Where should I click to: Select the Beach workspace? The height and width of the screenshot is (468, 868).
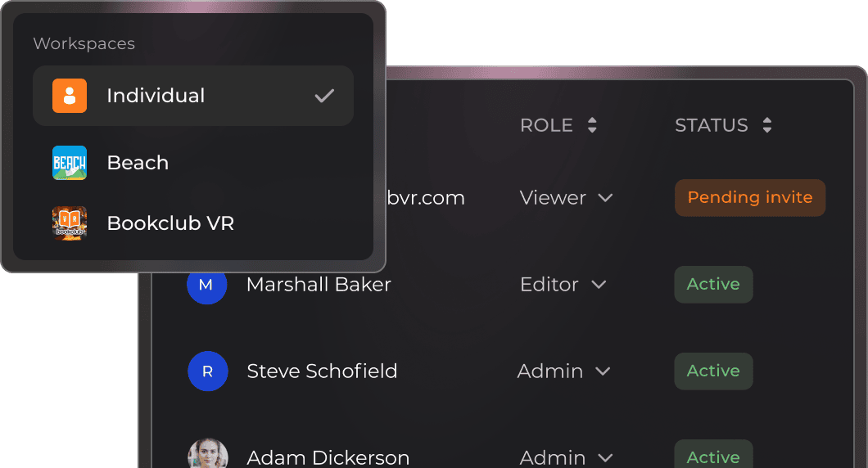pyautogui.click(x=138, y=163)
